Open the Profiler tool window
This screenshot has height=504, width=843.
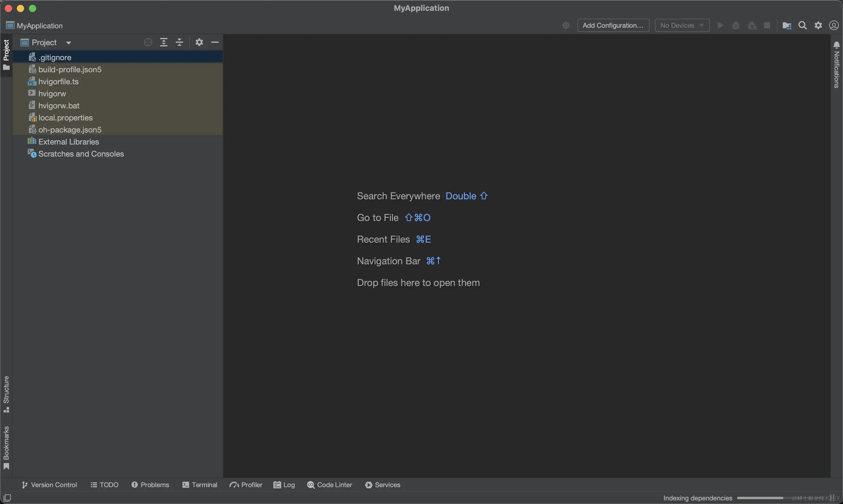tap(246, 485)
